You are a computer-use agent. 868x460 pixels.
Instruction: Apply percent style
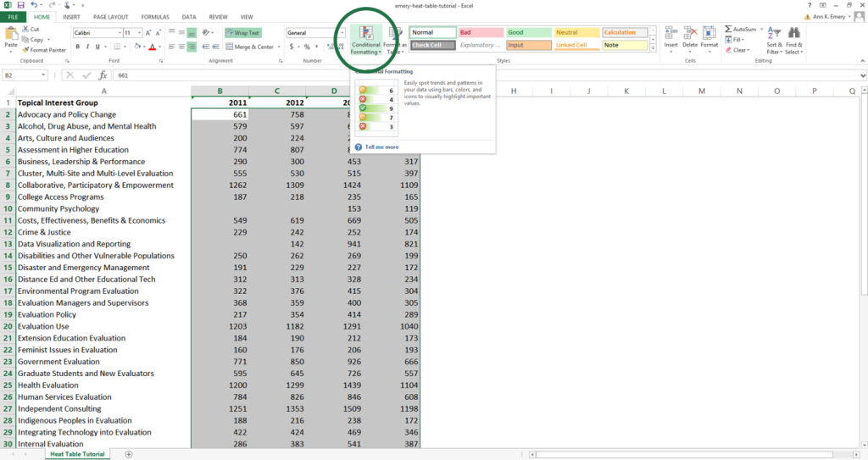307,47
